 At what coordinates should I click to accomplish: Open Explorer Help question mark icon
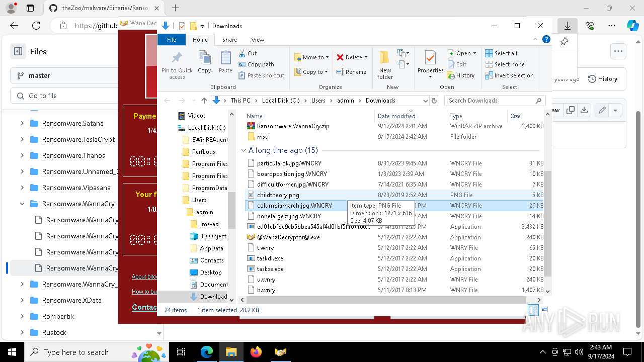[x=546, y=39]
